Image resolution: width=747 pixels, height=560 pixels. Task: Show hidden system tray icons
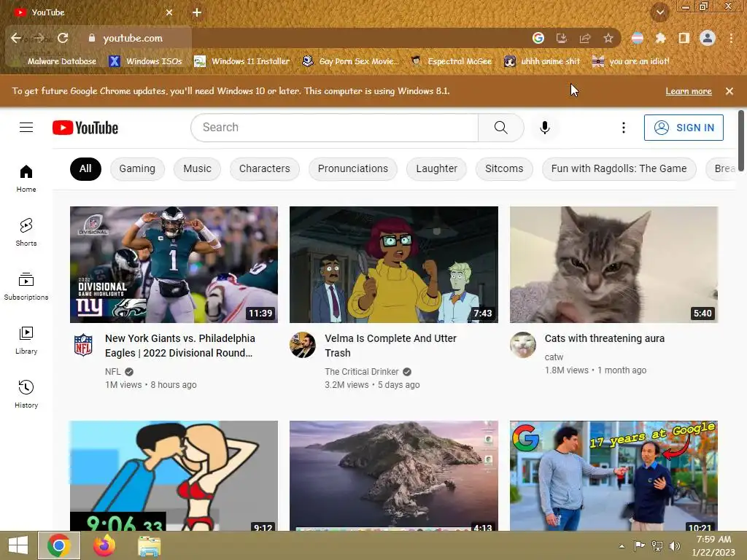(x=622, y=546)
